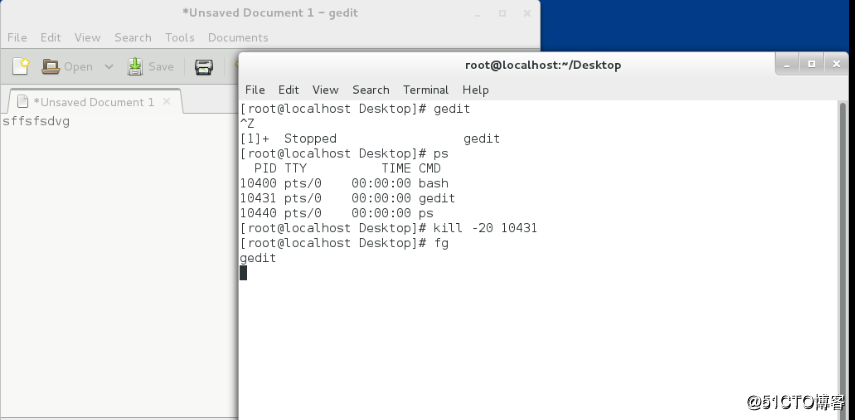Open the terminal File menu

[255, 90]
